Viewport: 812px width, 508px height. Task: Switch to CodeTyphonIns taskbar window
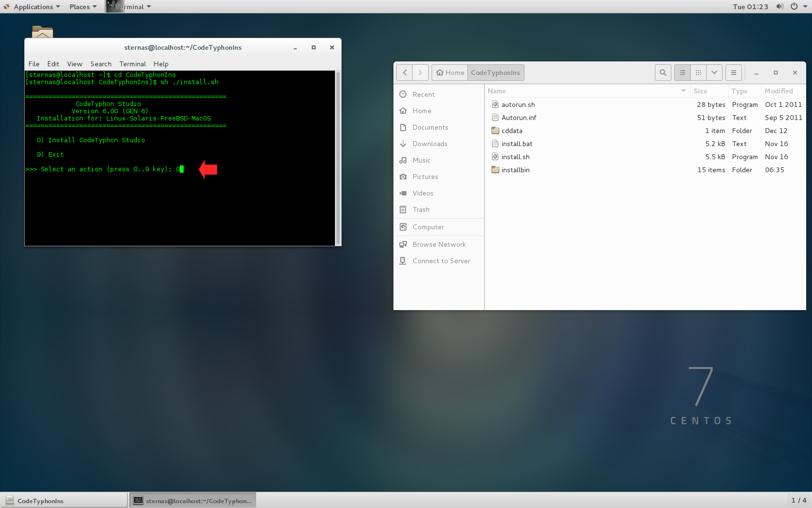click(64, 501)
